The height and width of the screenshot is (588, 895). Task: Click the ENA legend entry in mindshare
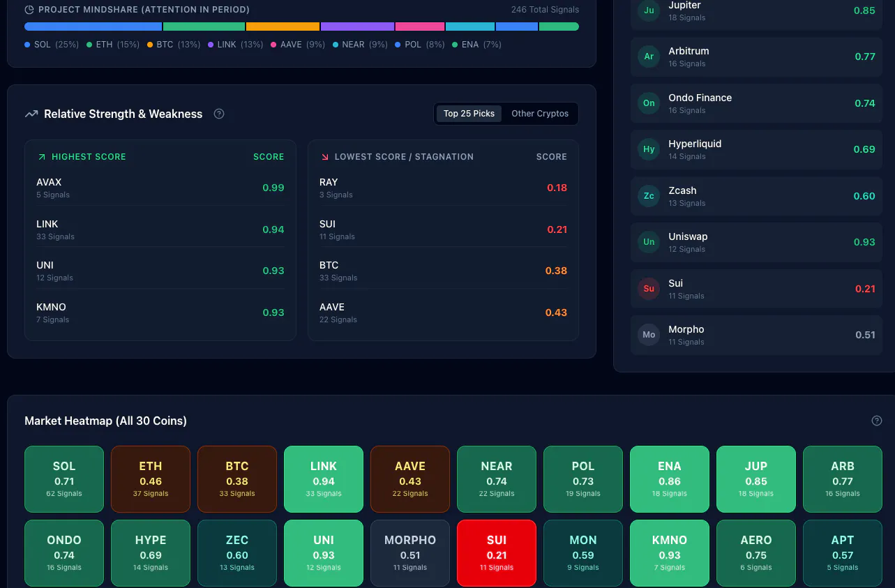[477, 45]
